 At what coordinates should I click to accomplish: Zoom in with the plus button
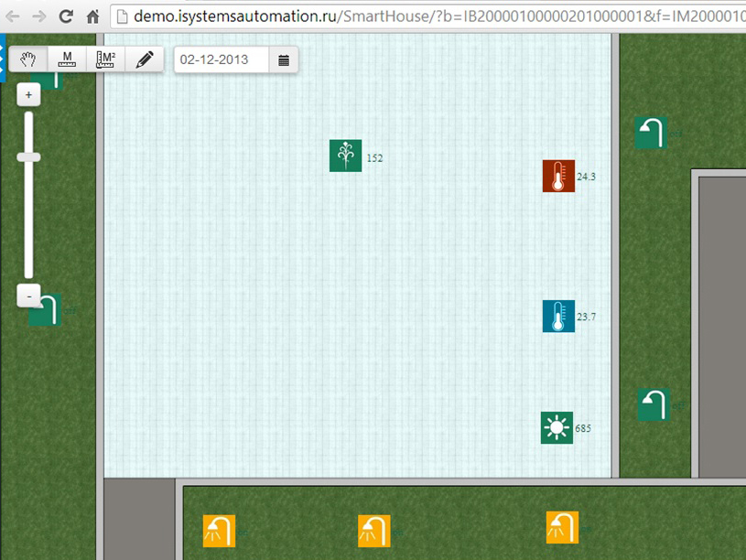[28, 94]
